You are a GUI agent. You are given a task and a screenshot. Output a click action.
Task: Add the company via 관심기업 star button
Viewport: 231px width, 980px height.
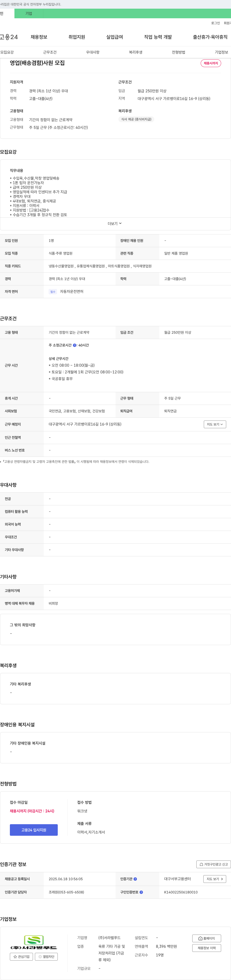[21, 956]
